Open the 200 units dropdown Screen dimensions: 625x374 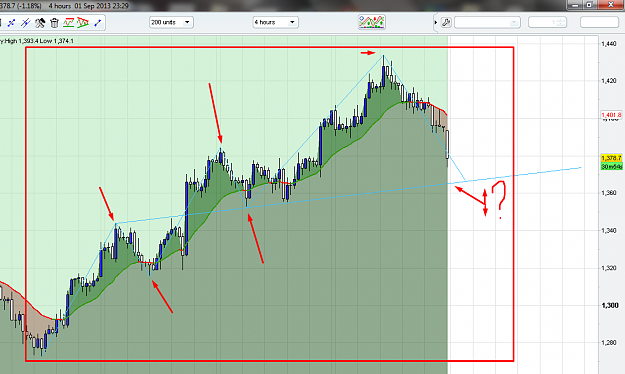click(x=171, y=22)
